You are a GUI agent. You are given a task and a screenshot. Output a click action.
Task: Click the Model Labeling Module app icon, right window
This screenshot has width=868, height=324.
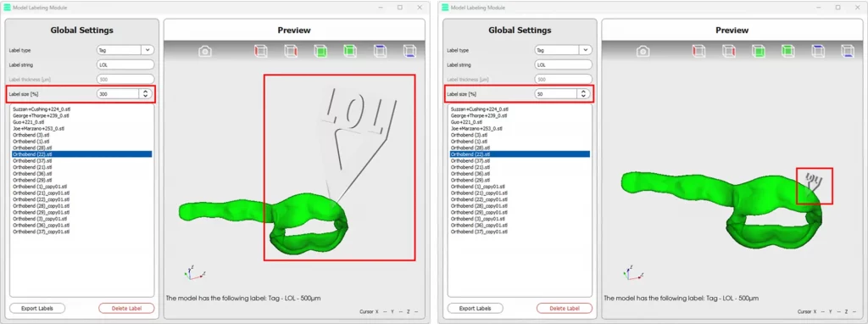446,7
